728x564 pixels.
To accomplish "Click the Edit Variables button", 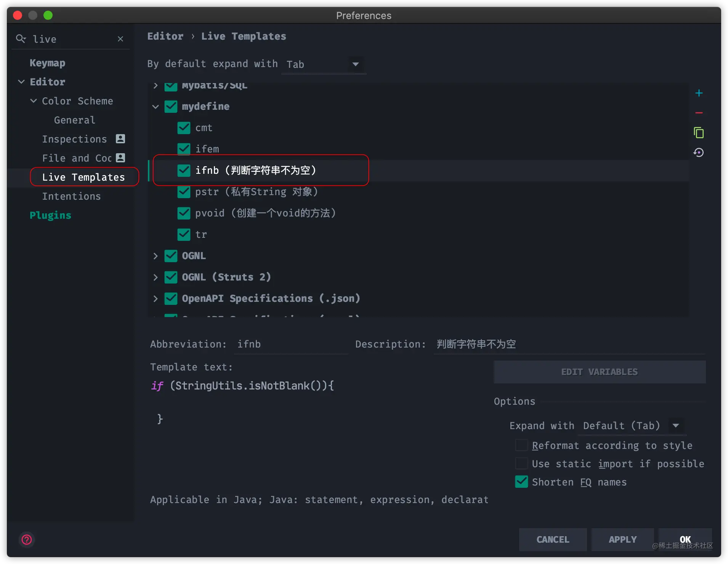I will click(600, 372).
